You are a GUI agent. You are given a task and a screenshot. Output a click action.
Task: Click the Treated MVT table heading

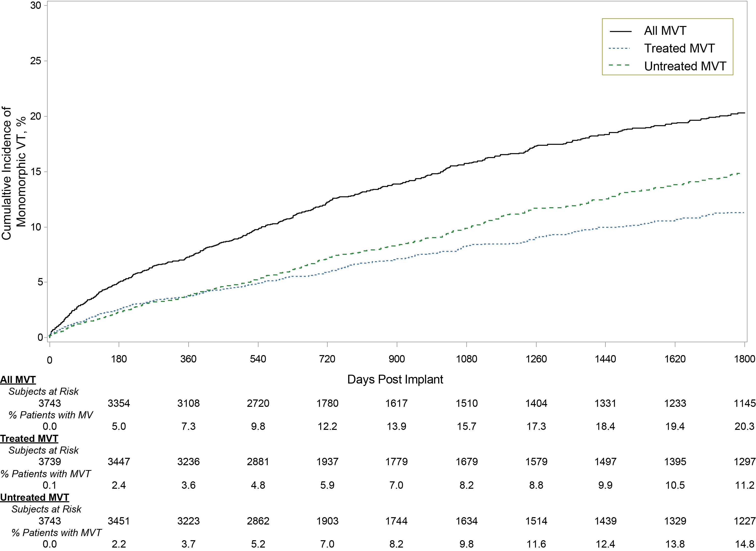(29, 439)
